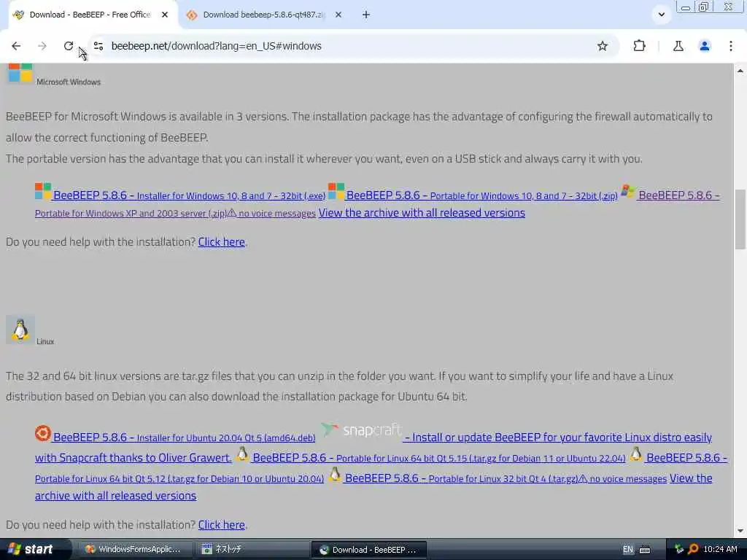The height and width of the screenshot is (560, 747).
Task: Click here for Linux installation help
Action: (222, 525)
